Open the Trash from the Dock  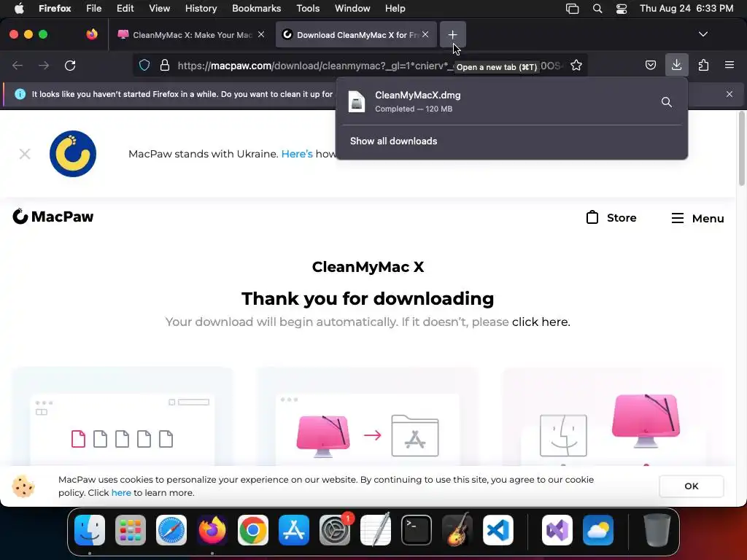pyautogui.click(x=657, y=530)
